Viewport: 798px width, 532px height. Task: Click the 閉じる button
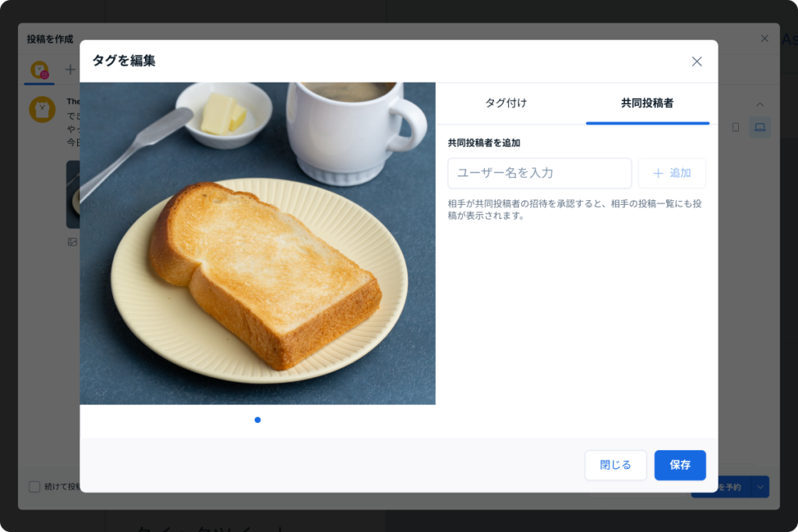[616, 465]
